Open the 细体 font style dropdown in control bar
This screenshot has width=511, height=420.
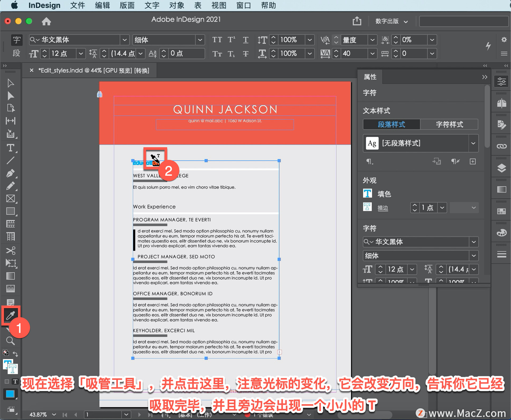[200, 40]
